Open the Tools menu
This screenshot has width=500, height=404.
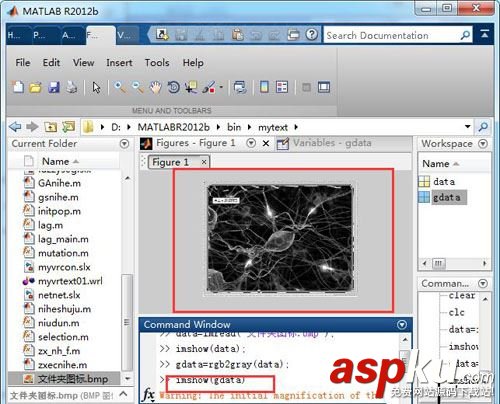coord(157,63)
